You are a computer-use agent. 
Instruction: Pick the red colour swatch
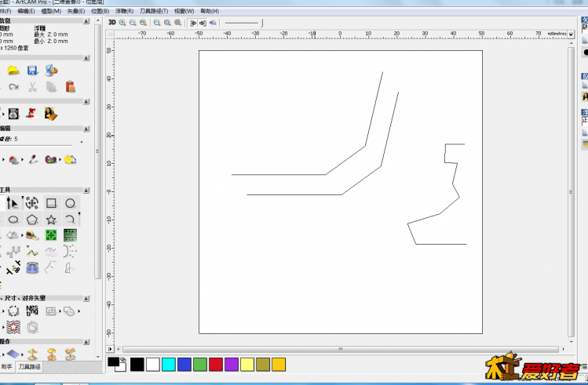coord(216,365)
